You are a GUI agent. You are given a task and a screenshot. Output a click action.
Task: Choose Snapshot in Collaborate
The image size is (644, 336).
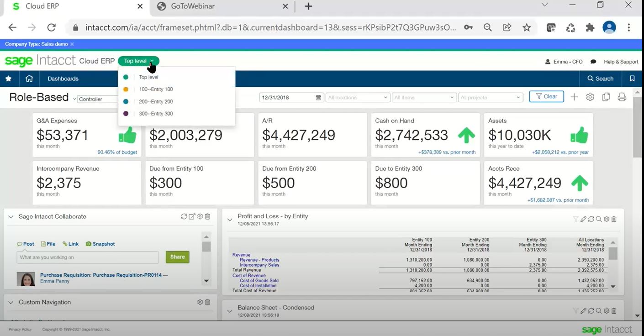click(100, 244)
